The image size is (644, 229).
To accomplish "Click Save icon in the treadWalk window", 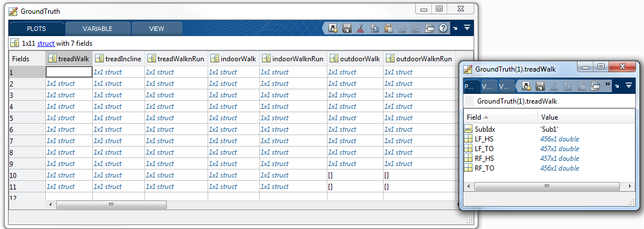I will point(539,86).
